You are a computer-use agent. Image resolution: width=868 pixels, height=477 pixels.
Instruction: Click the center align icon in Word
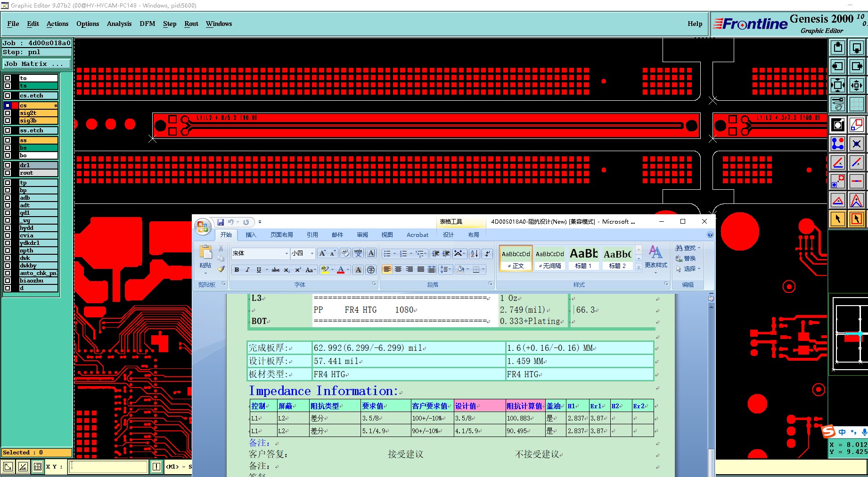click(x=398, y=269)
